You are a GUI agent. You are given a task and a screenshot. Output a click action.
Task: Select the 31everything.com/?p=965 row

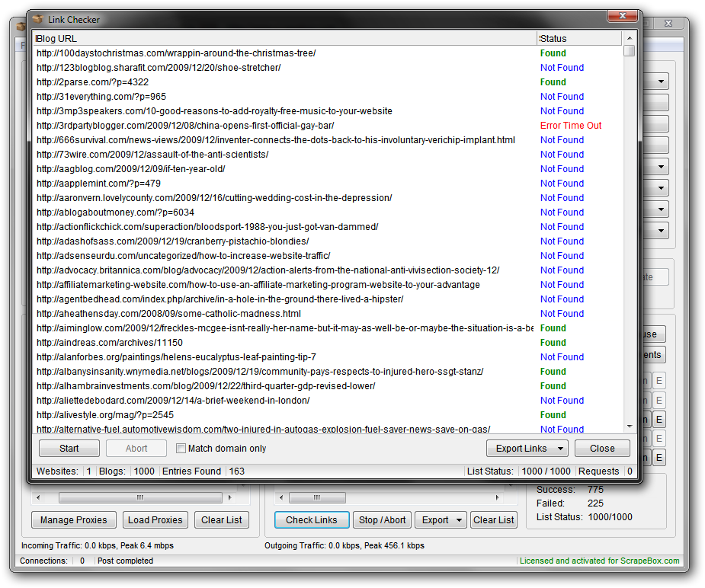pos(327,96)
